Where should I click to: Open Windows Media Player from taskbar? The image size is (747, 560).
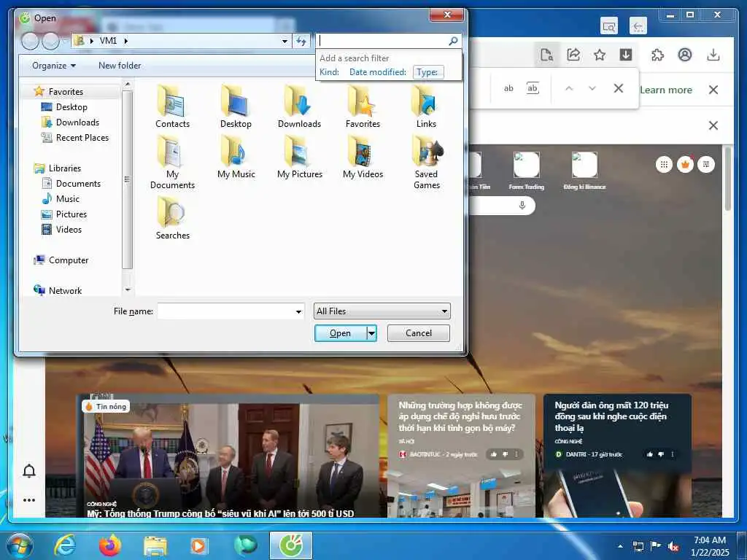(x=198, y=545)
